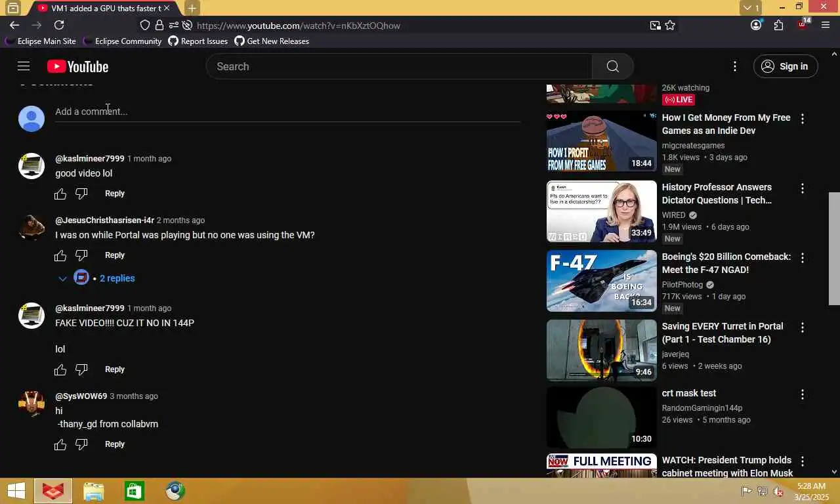The width and height of the screenshot is (840, 504).
Task: Focus the YouTube Search field
Action: (x=399, y=66)
